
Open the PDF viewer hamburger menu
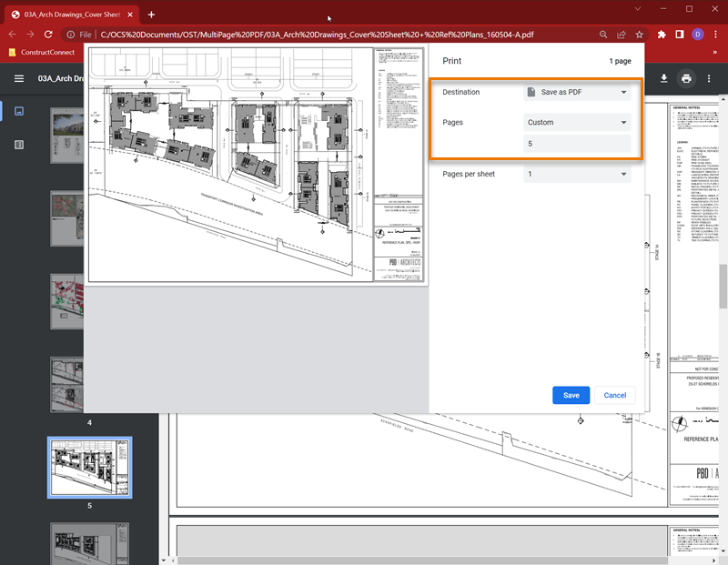click(19, 78)
